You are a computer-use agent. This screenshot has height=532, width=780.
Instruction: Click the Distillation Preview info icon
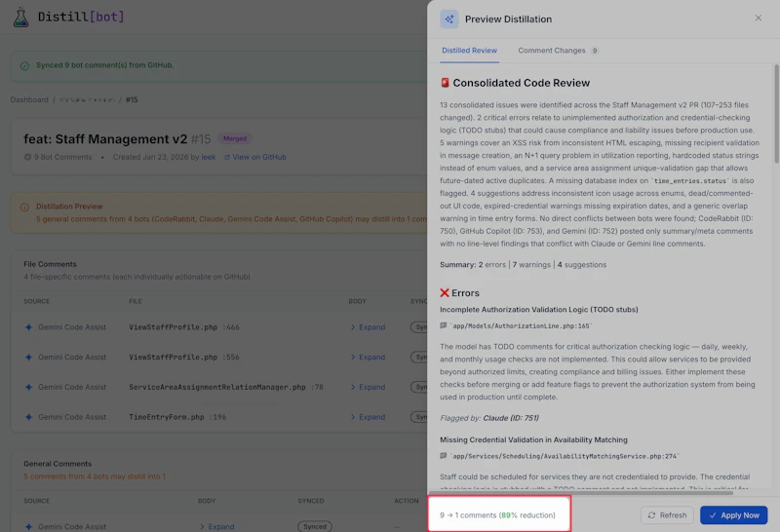[24, 207]
